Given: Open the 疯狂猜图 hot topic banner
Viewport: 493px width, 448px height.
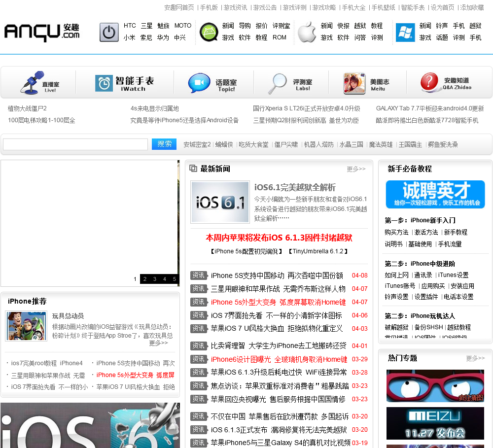Looking at the screenshot, I should tap(435, 386).
